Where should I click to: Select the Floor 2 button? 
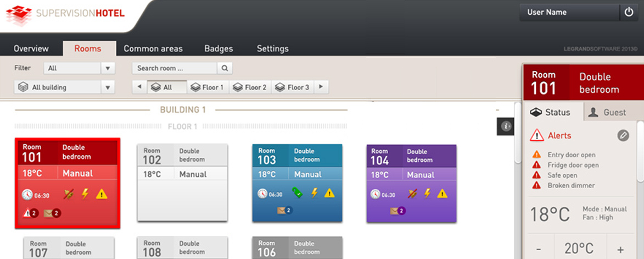click(x=250, y=87)
